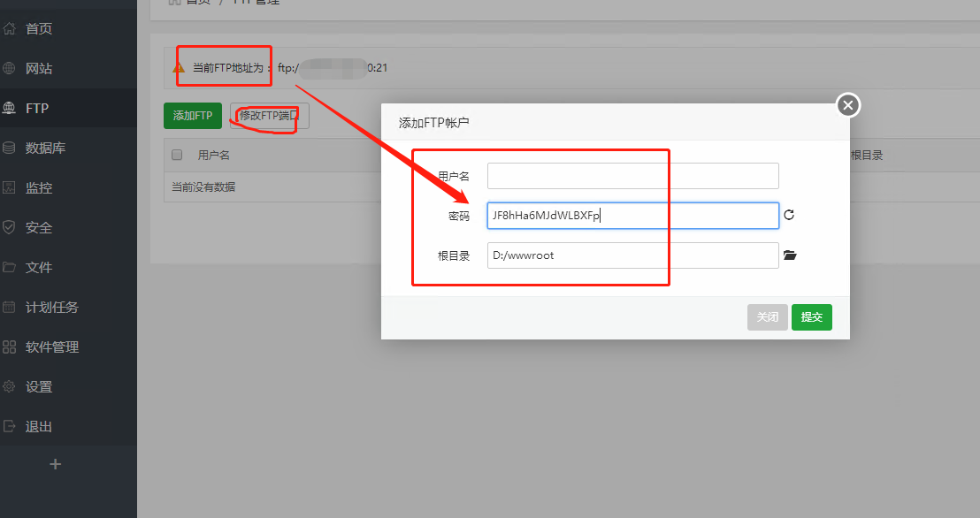
Task: Click the orange warning triangle icon
Action: (179, 67)
